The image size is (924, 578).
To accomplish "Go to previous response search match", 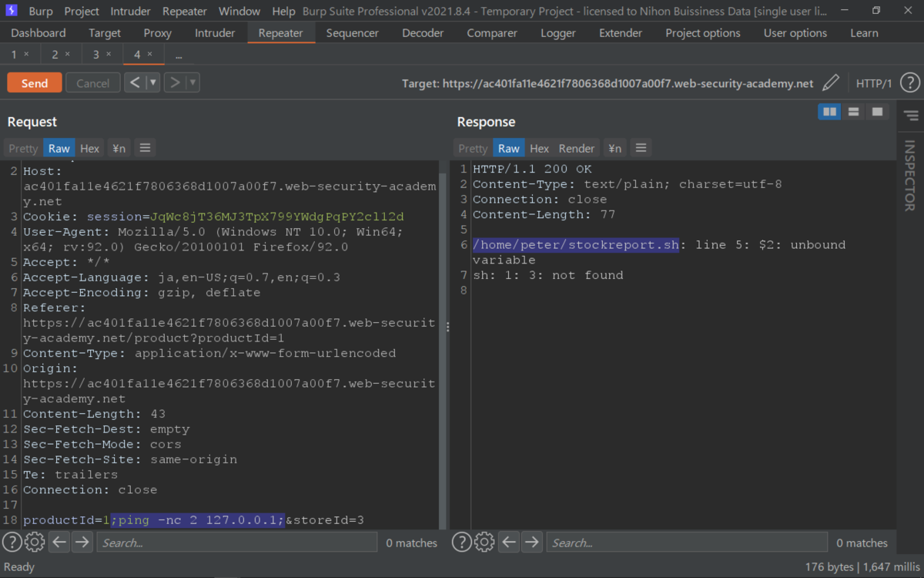I will coord(509,542).
